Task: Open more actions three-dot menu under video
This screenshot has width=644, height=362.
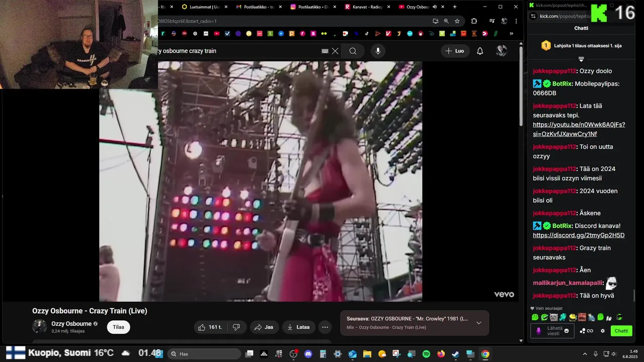Action: click(x=325, y=327)
